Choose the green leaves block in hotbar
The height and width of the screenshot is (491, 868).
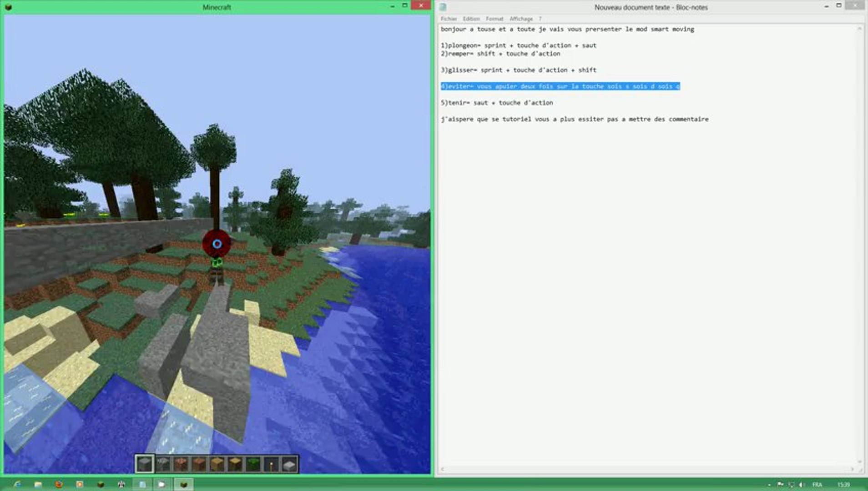tap(253, 464)
